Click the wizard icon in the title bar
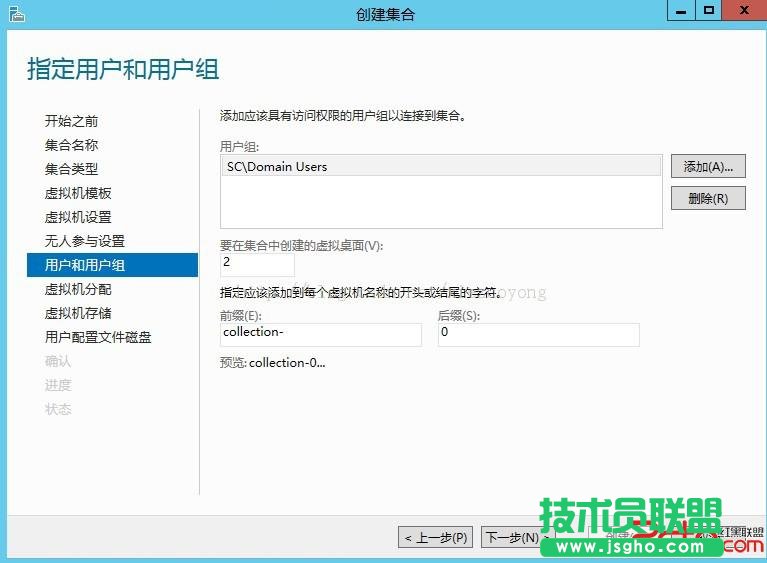767x563 pixels. click(16, 14)
